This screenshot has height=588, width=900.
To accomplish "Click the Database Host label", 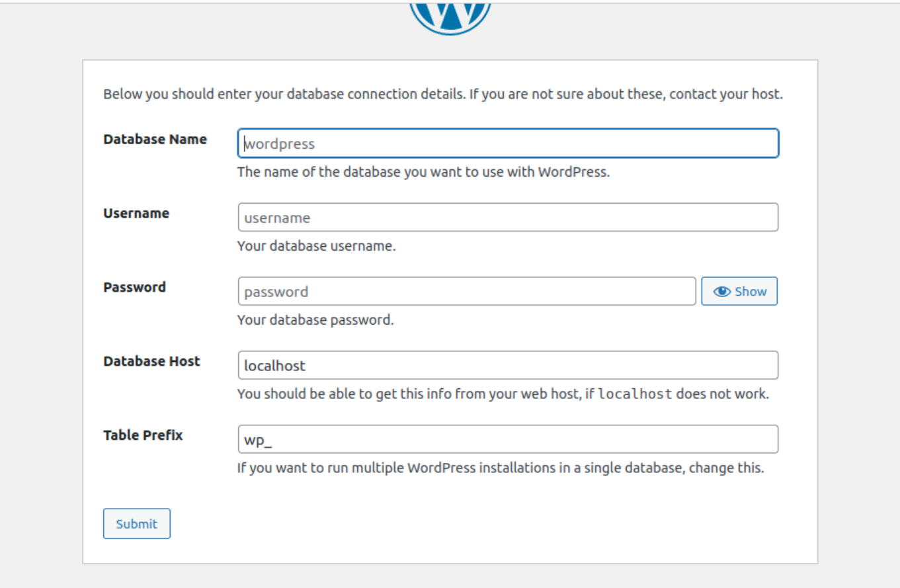I will click(151, 362).
